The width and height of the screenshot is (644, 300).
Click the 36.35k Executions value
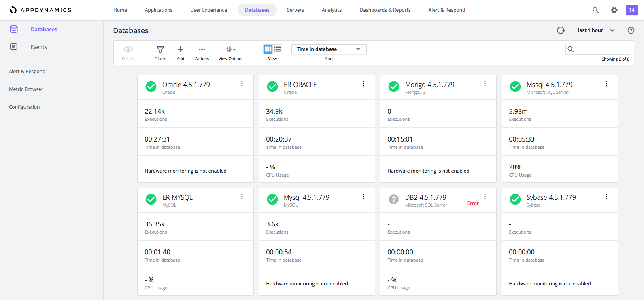[x=155, y=224]
